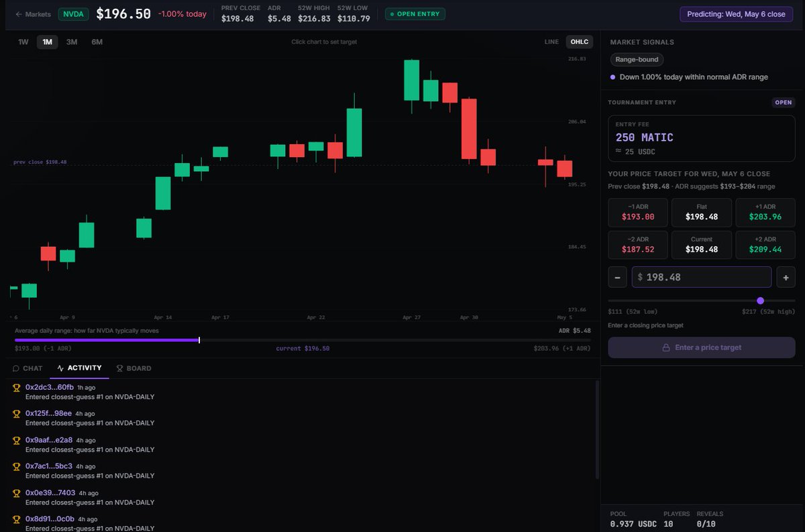
Task: Click the tall green Apr 27 candle
Action: pyautogui.click(x=411, y=81)
